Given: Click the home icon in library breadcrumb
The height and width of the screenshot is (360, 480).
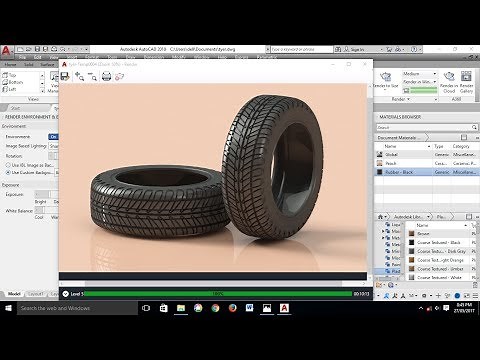Looking at the screenshot, I should coord(380,217).
